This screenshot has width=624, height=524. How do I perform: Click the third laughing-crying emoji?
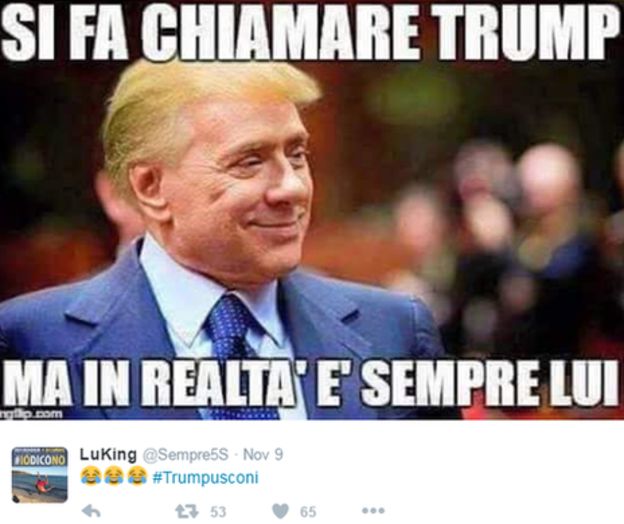click(136, 476)
